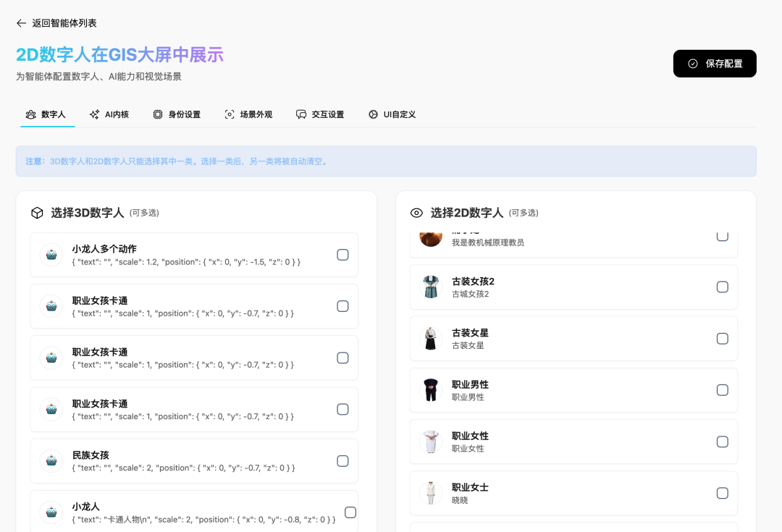Switch to the AI内核 tab
Screen dimensions: 782x532
click(x=109, y=114)
